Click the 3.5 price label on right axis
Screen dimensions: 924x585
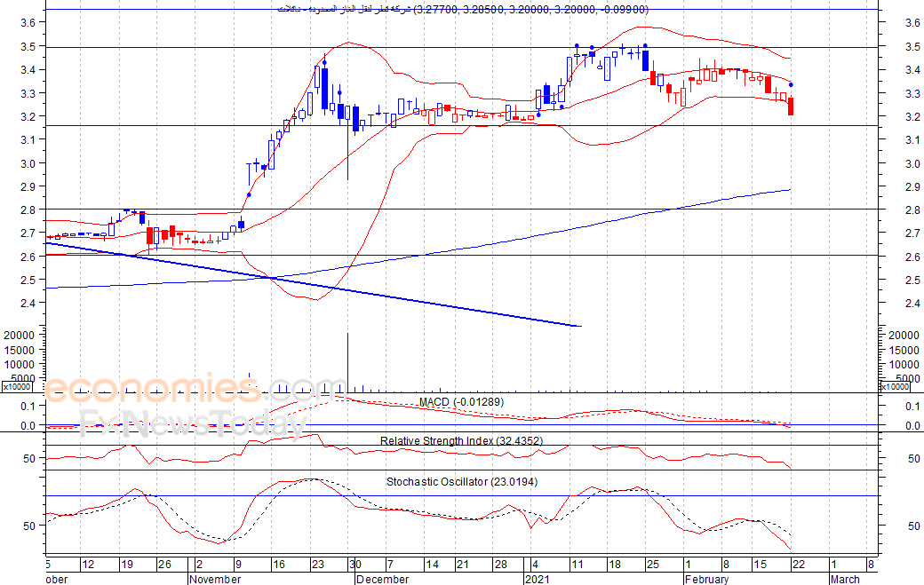(912, 46)
